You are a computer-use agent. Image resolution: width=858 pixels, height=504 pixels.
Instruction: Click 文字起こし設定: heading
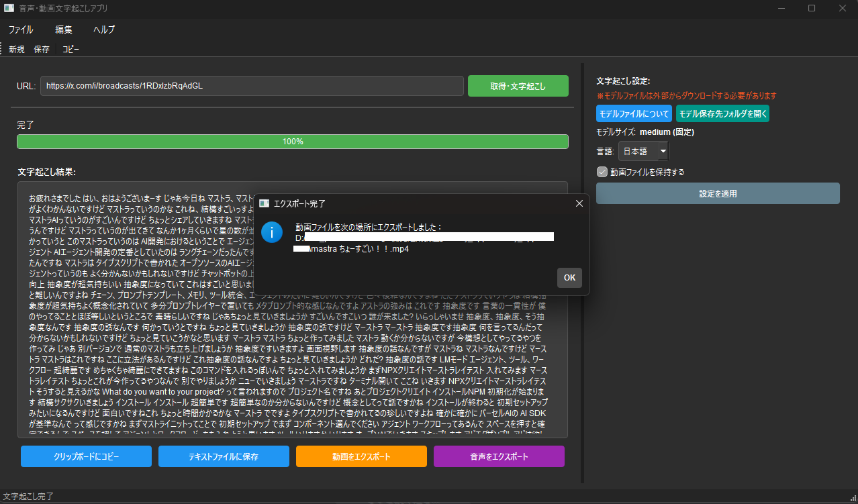pos(623,81)
